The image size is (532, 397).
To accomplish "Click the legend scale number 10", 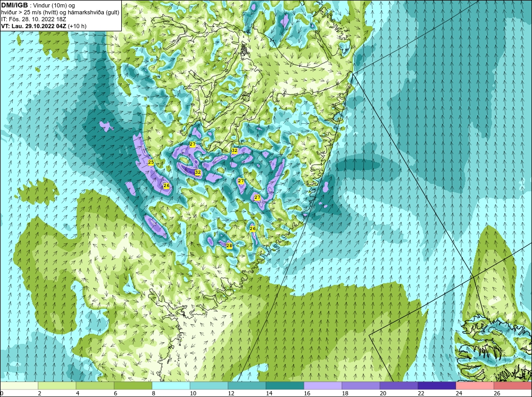I will [x=193, y=393].
